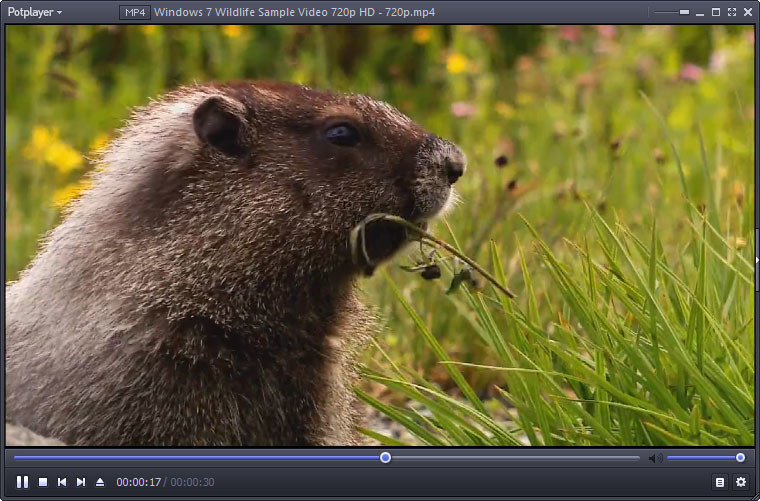760x501 pixels.
Task: Open the playlist panel icon
Action: pyautogui.click(x=719, y=482)
